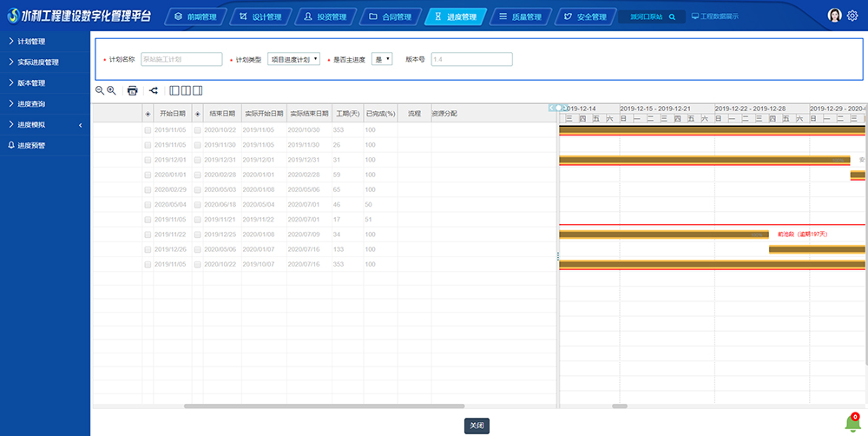868x436 pixels.
Task: Tick start date checkbox for 2020/05/04 row
Action: (x=148, y=204)
